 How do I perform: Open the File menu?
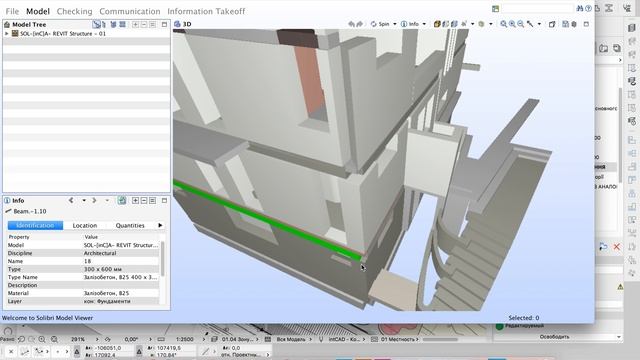point(12,11)
